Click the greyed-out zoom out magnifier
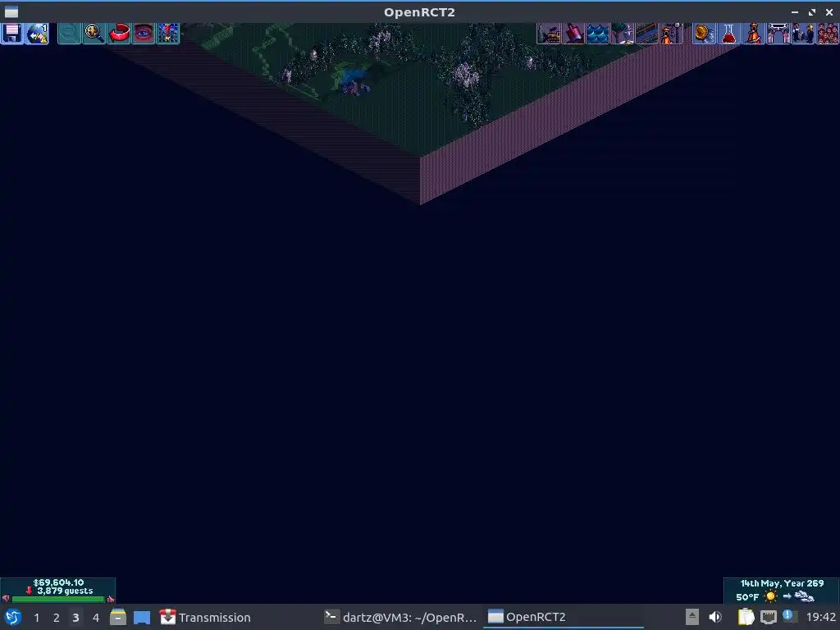This screenshot has height=630, width=840. [69, 33]
